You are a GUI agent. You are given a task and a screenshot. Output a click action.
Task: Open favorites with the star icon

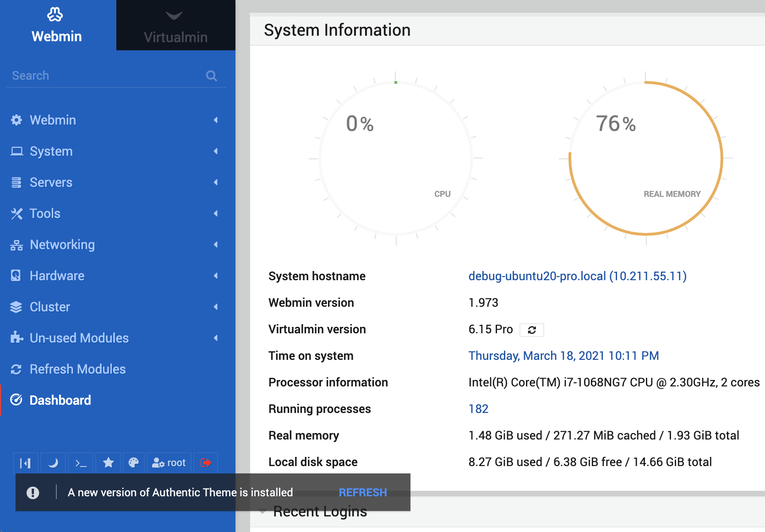click(108, 463)
